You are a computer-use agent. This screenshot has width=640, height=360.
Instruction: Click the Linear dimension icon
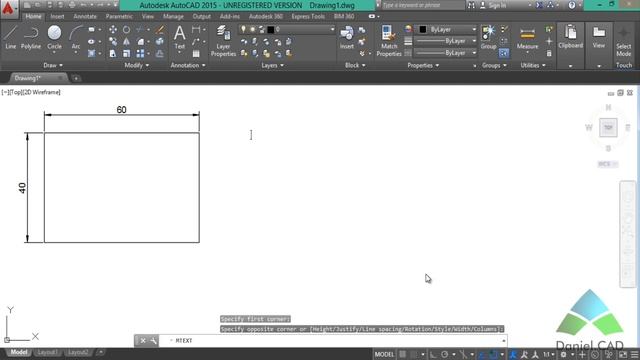point(196,30)
